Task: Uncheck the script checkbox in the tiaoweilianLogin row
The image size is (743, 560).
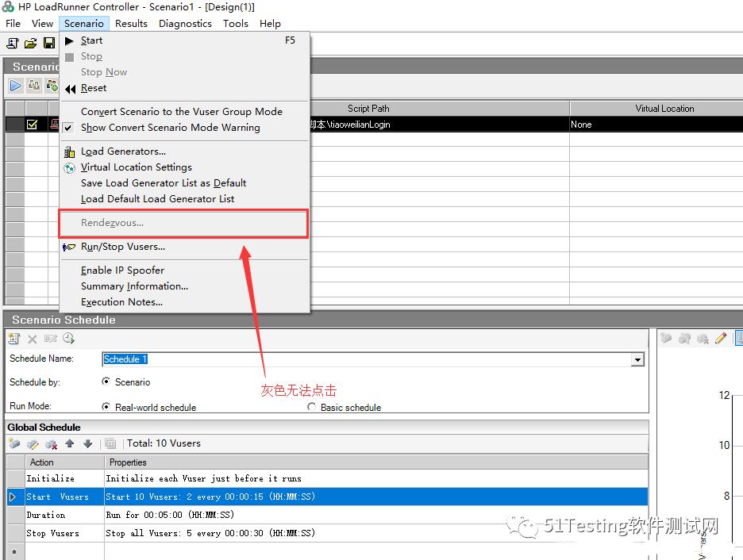Action: 33,125
